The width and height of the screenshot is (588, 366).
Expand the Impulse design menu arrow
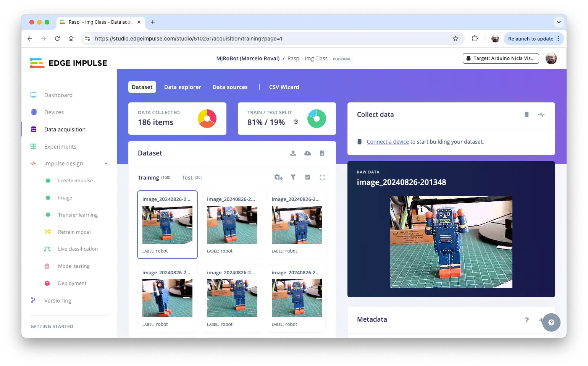[x=106, y=164]
